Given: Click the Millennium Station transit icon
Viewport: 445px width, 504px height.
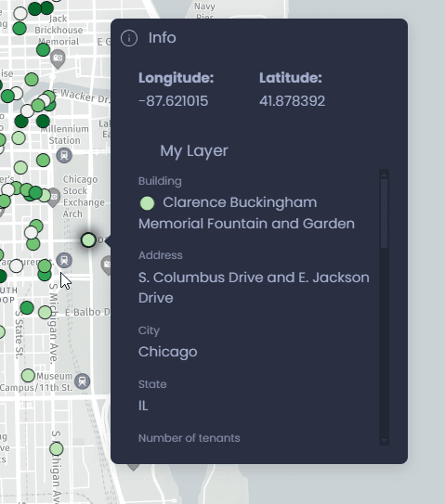Looking at the screenshot, I should (64, 155).
